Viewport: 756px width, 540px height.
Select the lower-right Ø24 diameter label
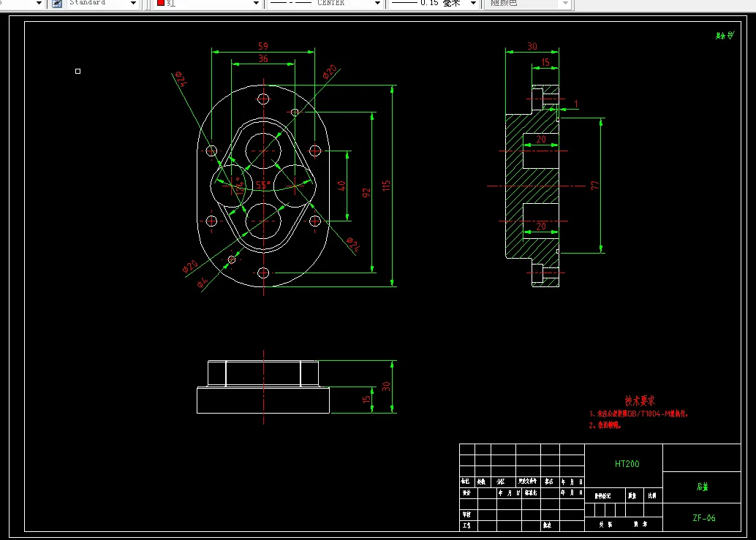tap(353, 245)
